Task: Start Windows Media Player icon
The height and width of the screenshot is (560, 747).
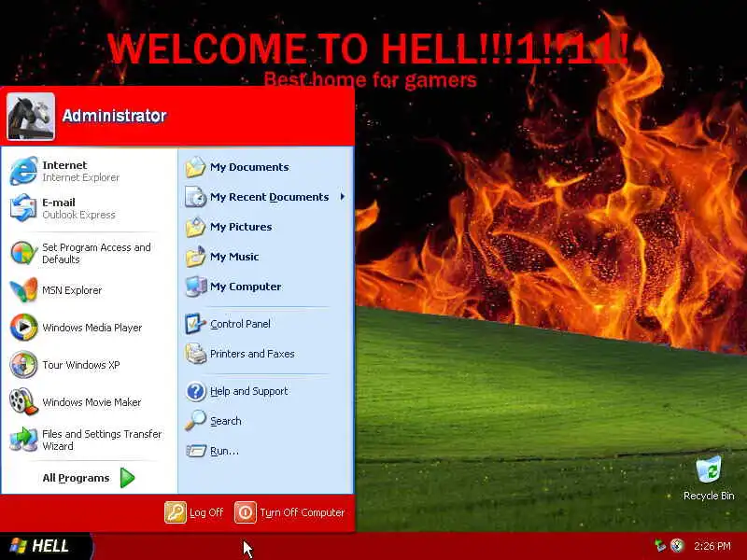Action: click(22, 328)
